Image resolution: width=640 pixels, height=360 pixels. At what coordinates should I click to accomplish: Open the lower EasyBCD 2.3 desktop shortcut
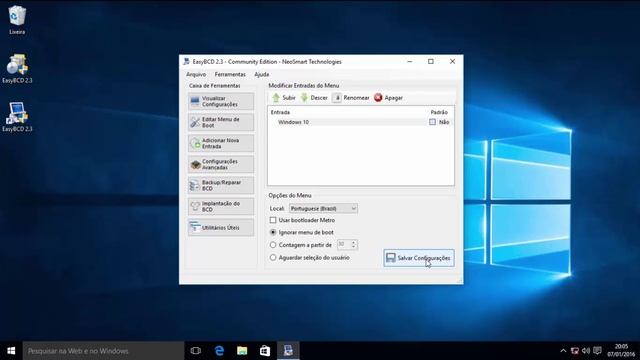pos(17,117)
